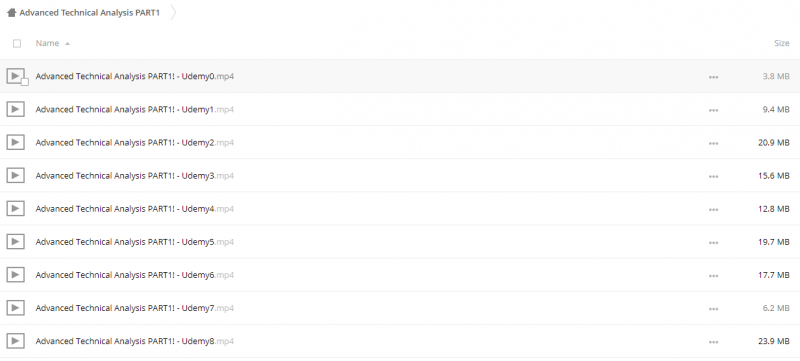Click breadcrumb chevron after folder name

point(173,13)
